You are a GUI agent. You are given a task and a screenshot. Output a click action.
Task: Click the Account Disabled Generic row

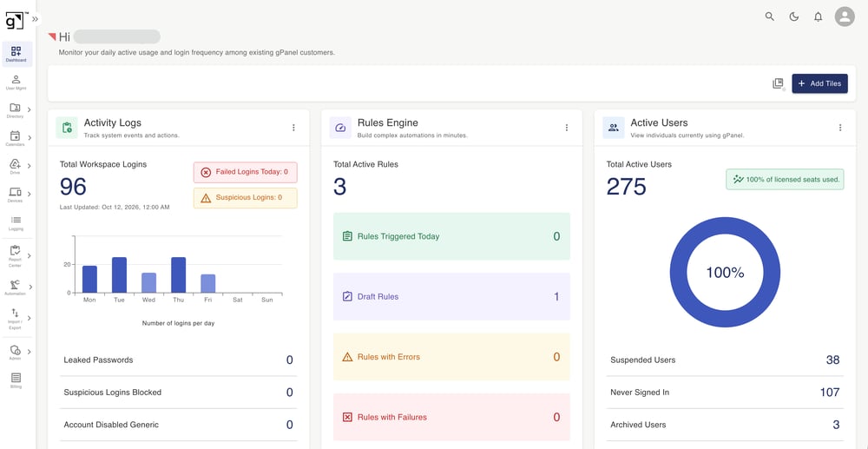point(178,426)
